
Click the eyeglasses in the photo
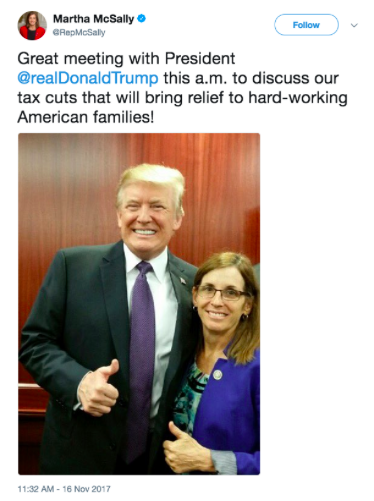pyautogui.click(x=221, y=293)
